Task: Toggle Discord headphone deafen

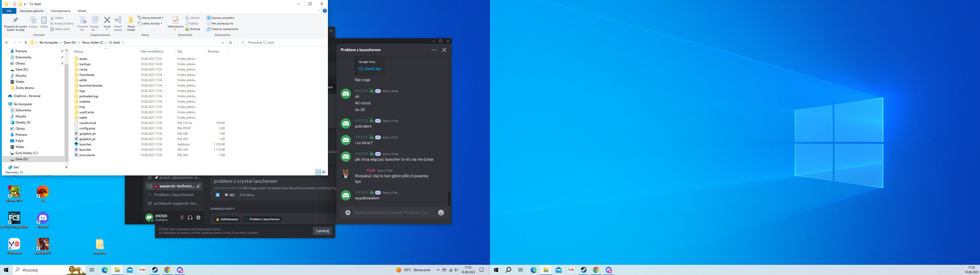Action: [x=190, y=218]
